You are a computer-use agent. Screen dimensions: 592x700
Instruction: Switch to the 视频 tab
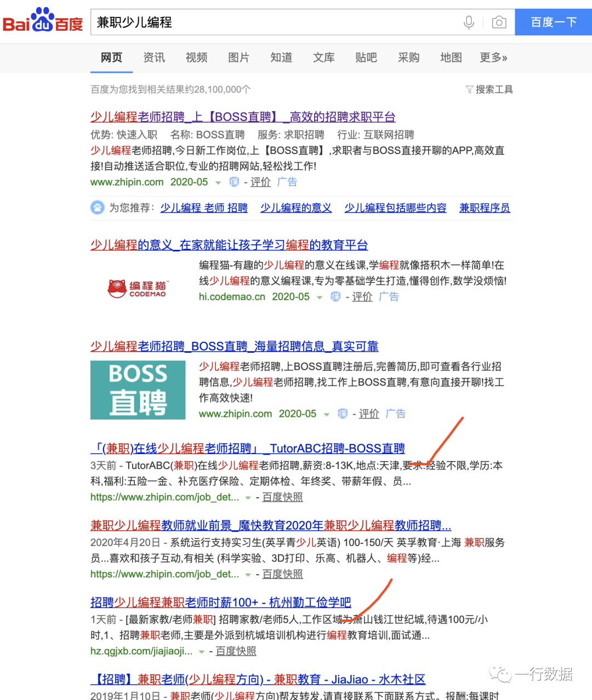pyautogui.click(x=196, y=58)
